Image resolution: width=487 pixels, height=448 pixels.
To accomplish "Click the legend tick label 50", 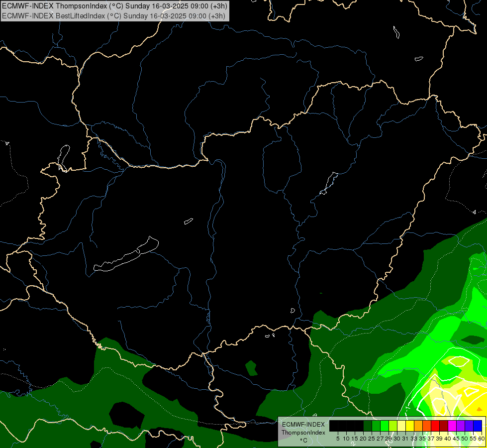I will (465, 439).
